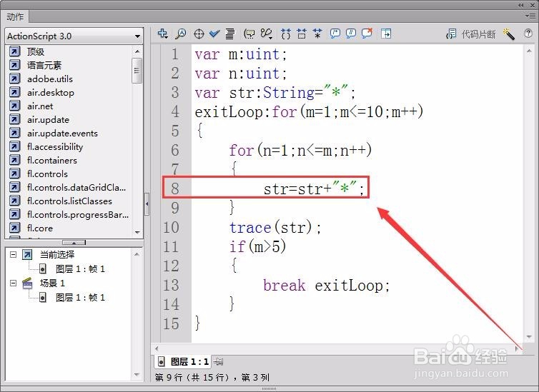539x392 pixels.
Task: Click the 'if(m>5)' code line
Action: click(x=257, y=246)
